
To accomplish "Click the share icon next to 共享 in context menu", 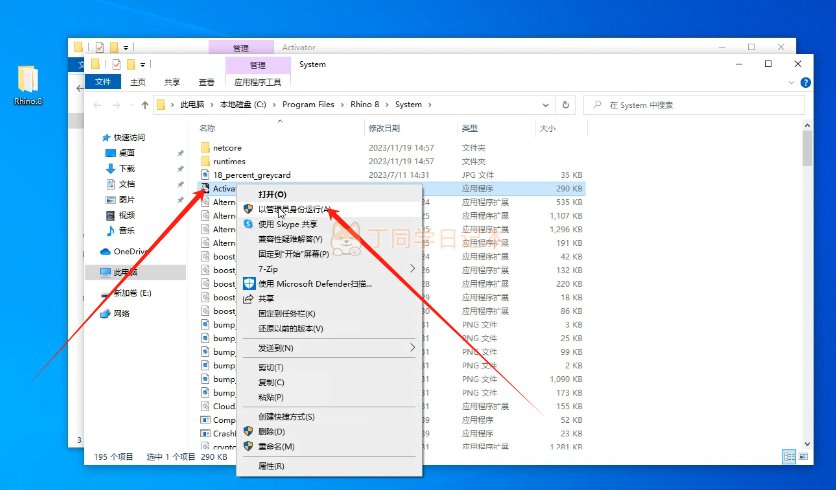I will 248,299.
